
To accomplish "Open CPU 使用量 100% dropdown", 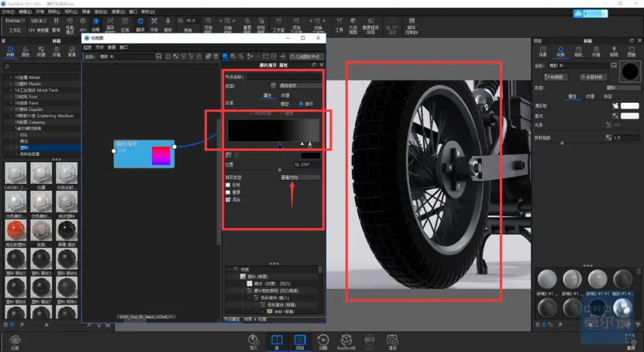I will [x=38, y=21].
